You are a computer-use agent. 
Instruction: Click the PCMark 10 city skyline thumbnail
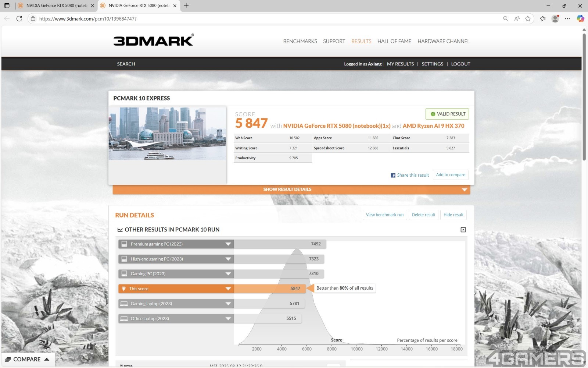[167, 133]
